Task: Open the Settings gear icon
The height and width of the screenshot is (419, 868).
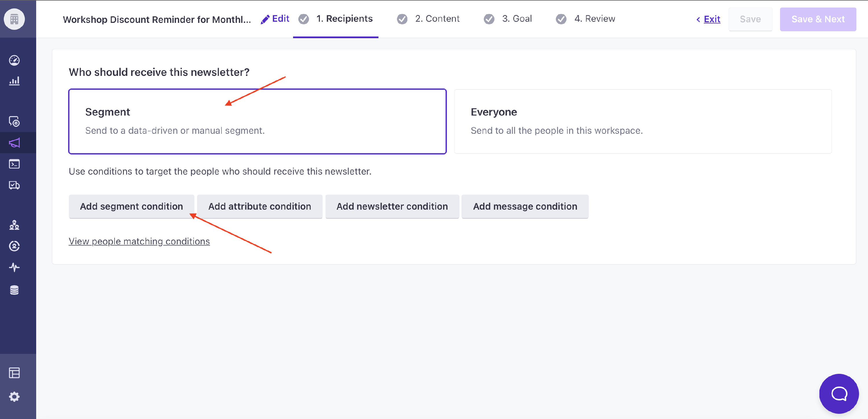Action: (x=14, y=397)
